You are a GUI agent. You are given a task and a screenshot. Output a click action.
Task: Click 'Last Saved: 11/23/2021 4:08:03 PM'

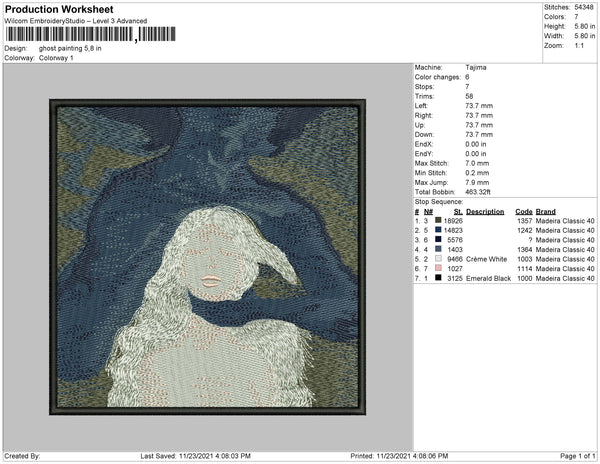[195, 456]
